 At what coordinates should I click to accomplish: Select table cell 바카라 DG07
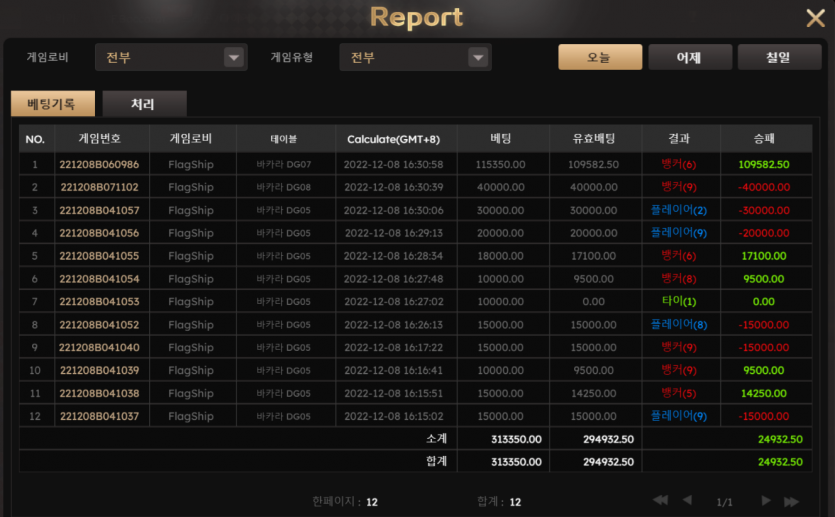point(284,165)
